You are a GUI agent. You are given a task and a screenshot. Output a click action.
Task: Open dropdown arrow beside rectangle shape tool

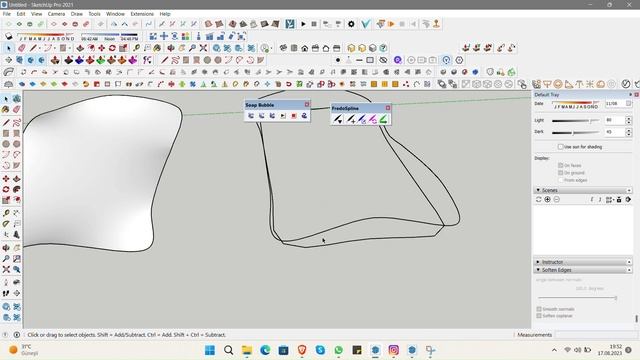pyautogui.click(x=69, y=48)
